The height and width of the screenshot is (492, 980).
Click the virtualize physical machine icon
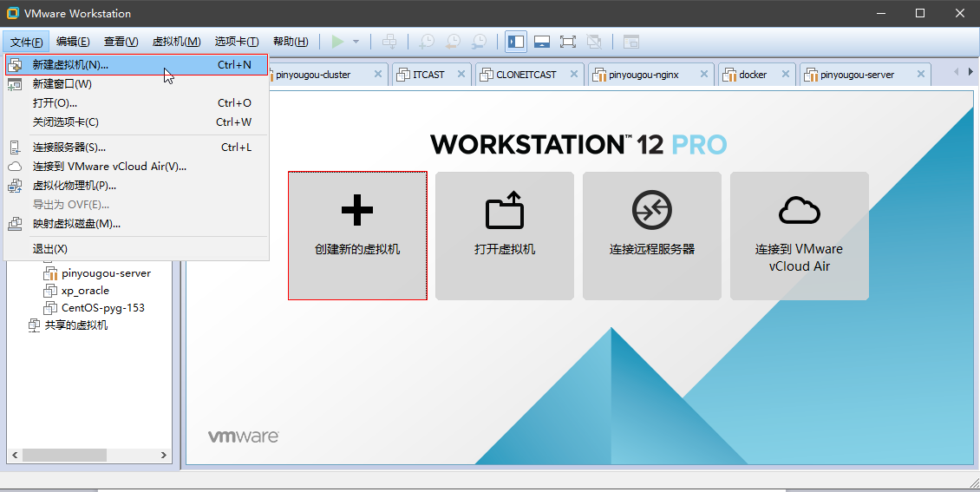pyautogui.click(x=15, y=186)
